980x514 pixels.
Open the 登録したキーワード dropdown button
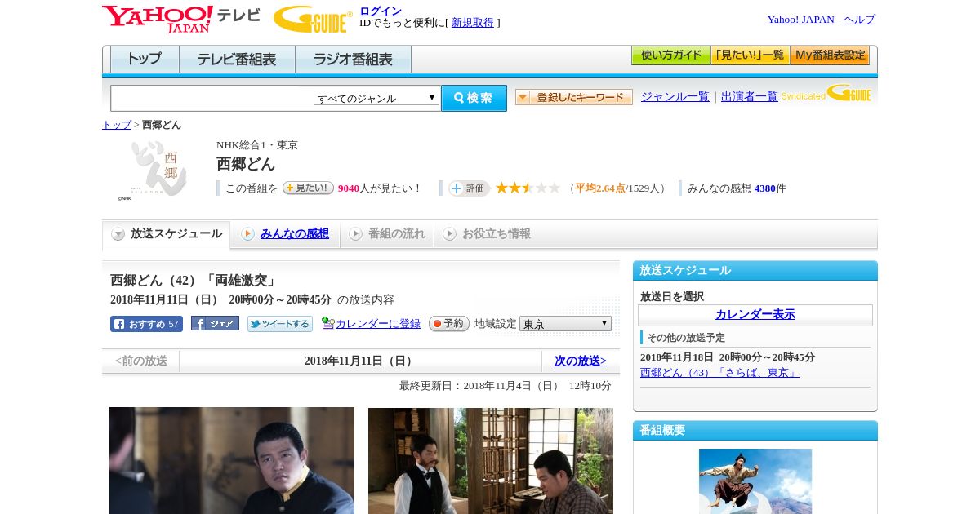click(574, 97)
